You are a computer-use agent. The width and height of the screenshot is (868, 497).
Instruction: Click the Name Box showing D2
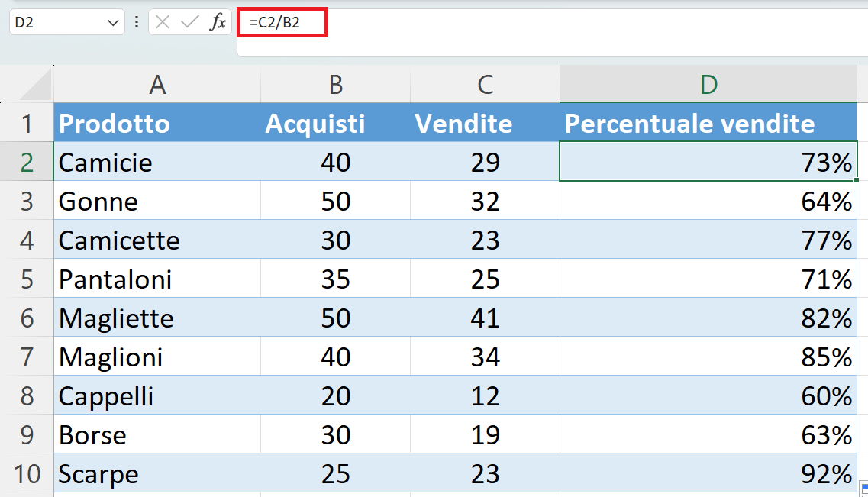(66, 23)
